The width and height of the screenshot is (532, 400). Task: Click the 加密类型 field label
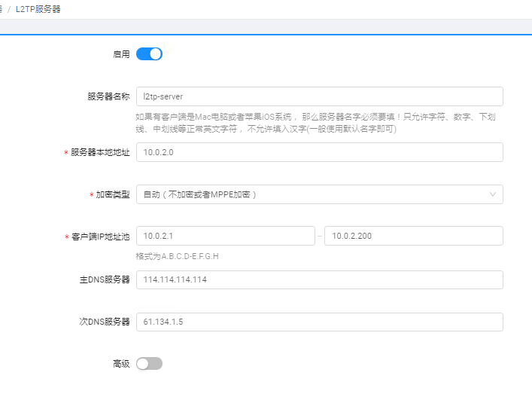click(x=112, y=194)
